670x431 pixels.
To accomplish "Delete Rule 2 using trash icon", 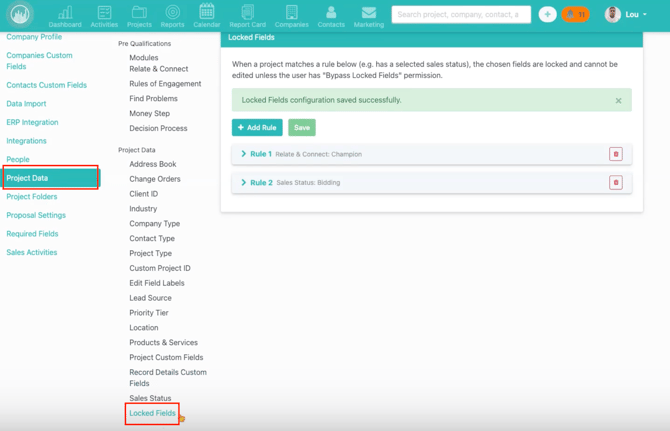I will tap(615, 183).
